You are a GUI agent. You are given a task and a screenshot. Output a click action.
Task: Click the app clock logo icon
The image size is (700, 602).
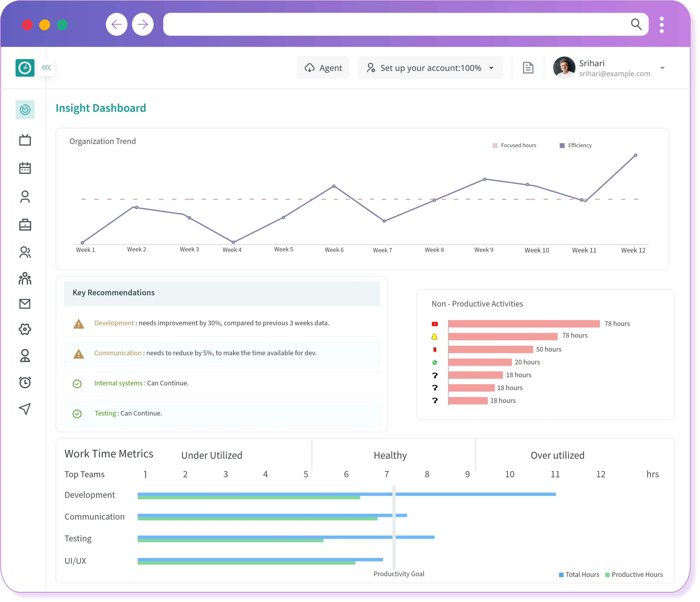(x=25, y=68)
